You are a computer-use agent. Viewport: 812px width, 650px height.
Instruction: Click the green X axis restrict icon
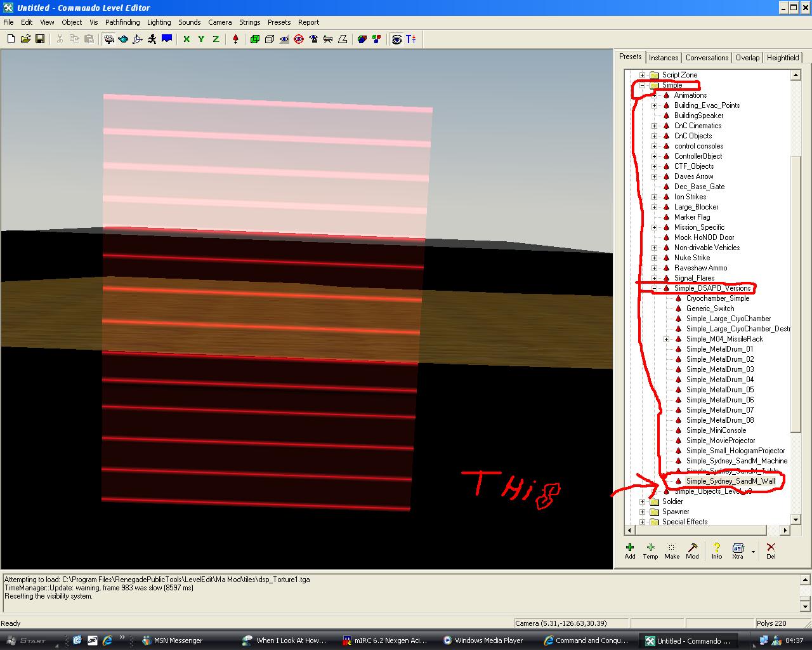(187, 39)
